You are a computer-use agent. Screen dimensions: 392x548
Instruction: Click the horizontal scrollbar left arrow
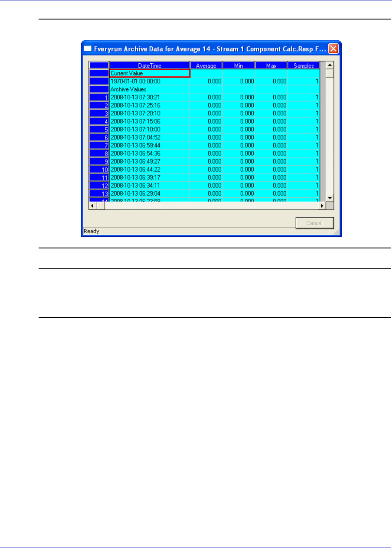pyautogui.click(x=93, y=205)
